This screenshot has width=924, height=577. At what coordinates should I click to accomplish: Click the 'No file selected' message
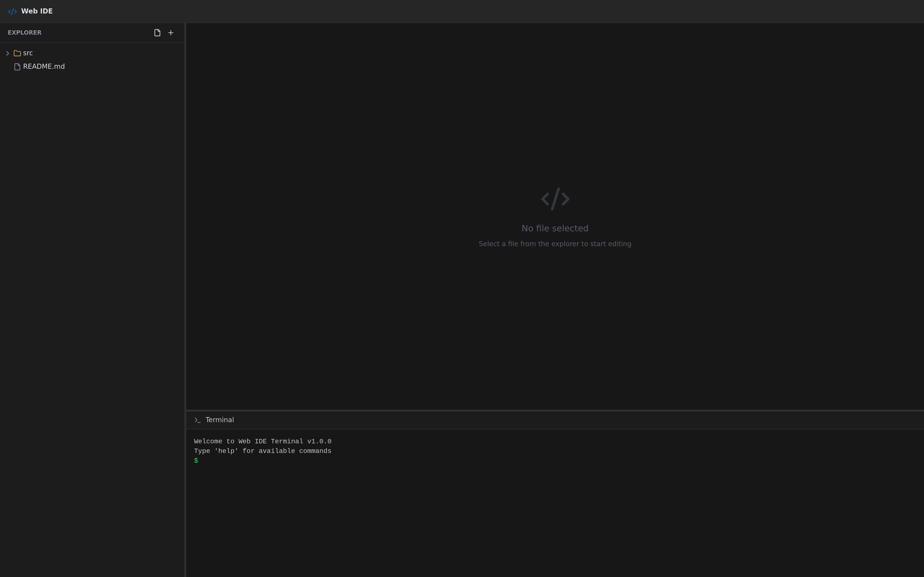(x=555, y=228)
